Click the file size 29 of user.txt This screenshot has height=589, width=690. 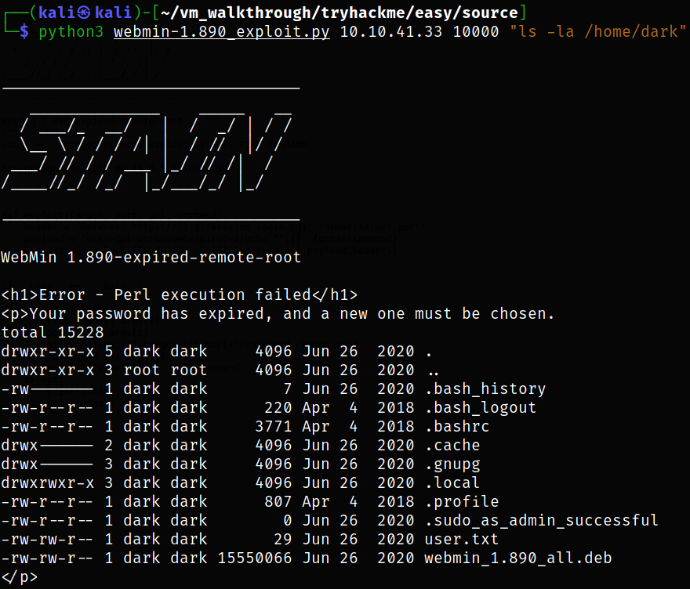click(283, 539)
